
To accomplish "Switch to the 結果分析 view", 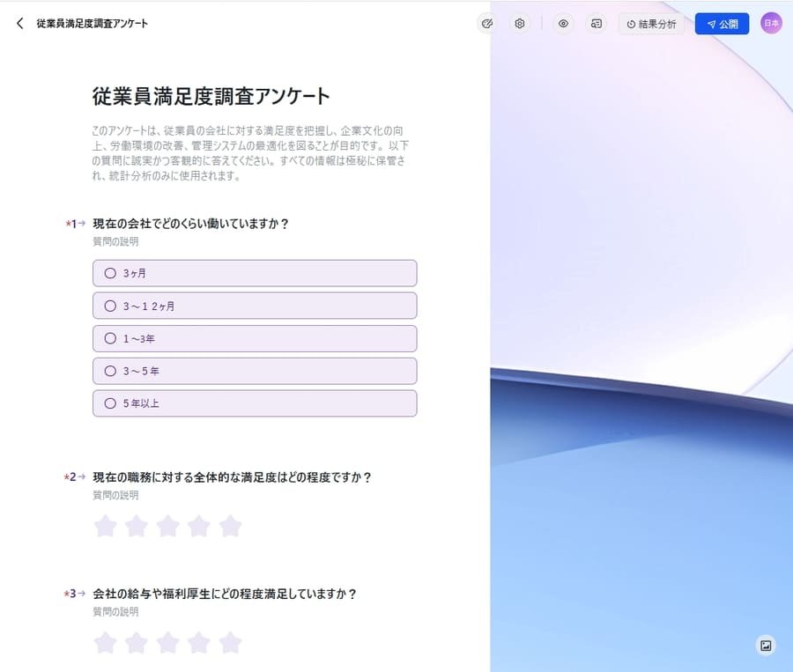I will (652, 24).
